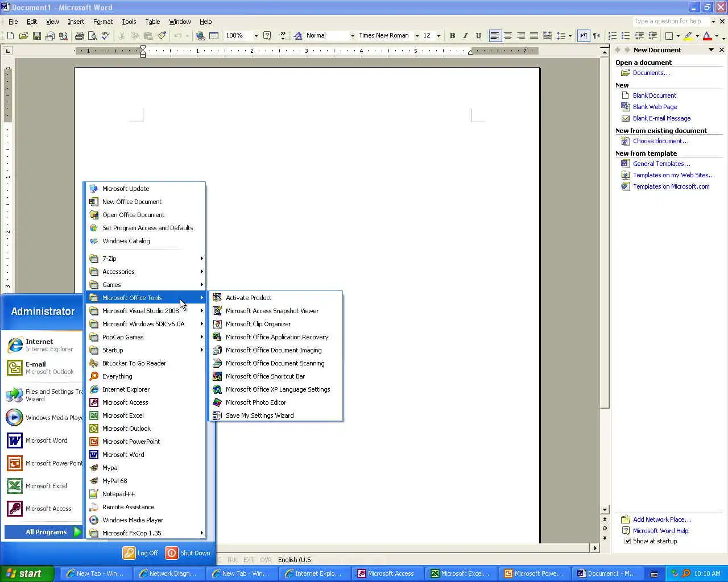Expand the Microsoft Visual Studio 2008 submenu
Screen dimensions: 728x582
[x=146, y=311]
